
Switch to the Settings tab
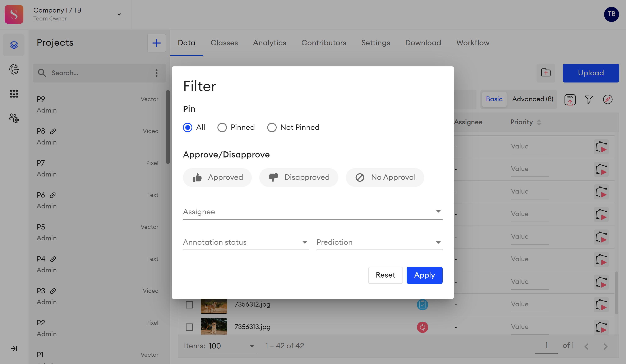point(376,43)
